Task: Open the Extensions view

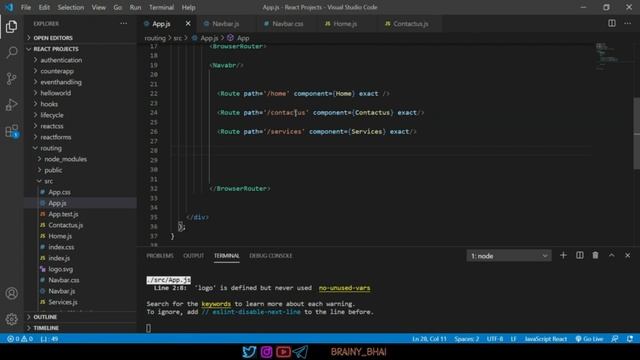Action: (x=11, y=131)
